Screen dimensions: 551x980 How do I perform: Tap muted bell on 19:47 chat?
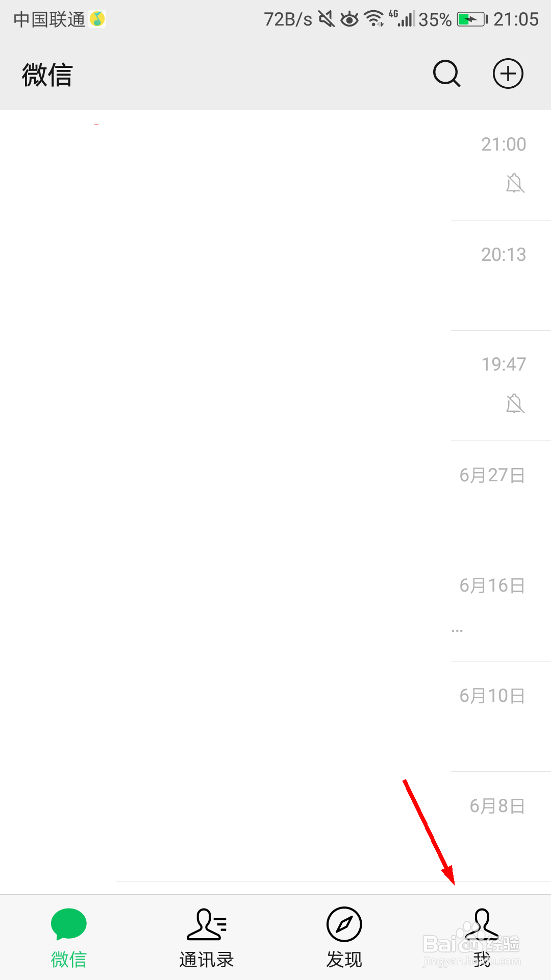tap(515, 404)
